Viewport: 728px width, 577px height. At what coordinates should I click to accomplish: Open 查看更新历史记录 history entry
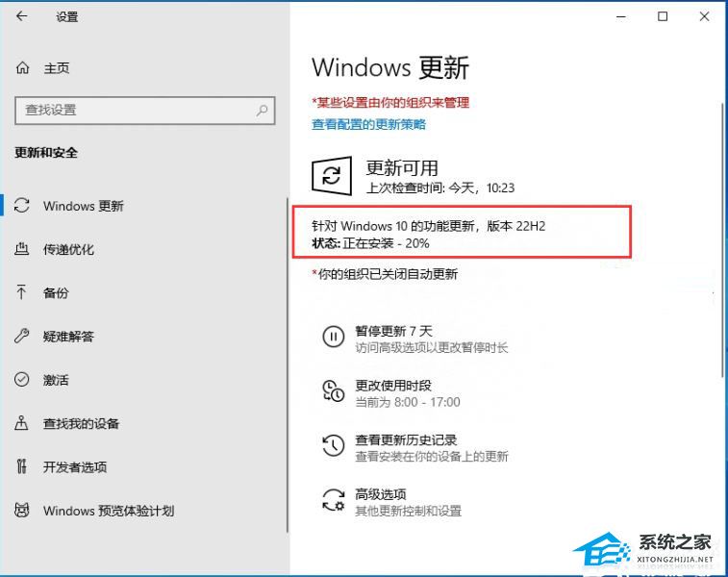coord(415,447)
